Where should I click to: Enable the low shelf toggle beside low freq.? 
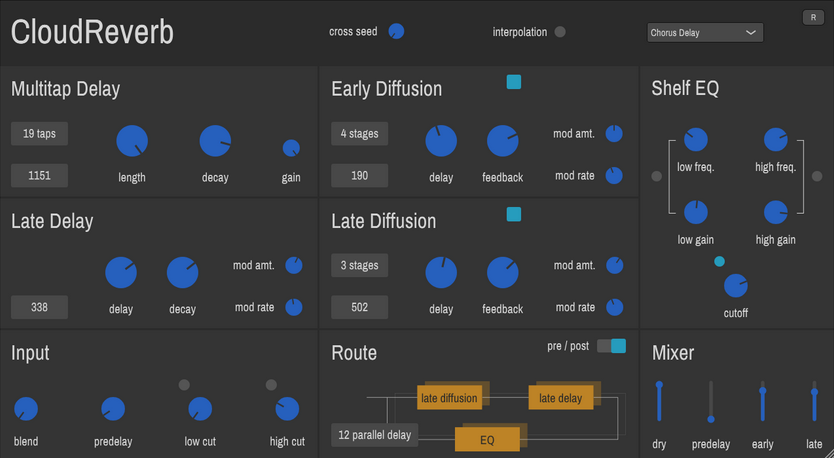(x=656, y=176)
